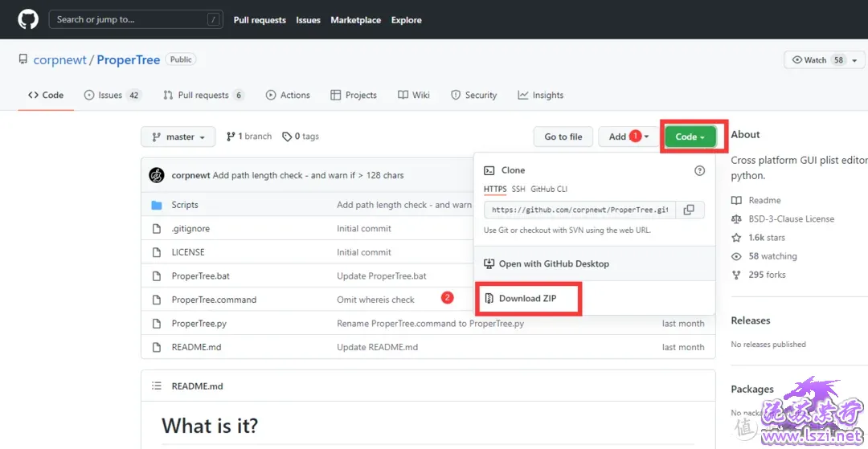The image size is (868, 449).
Task: Click the Scripts folder icon
Action: tap(157, 205)
